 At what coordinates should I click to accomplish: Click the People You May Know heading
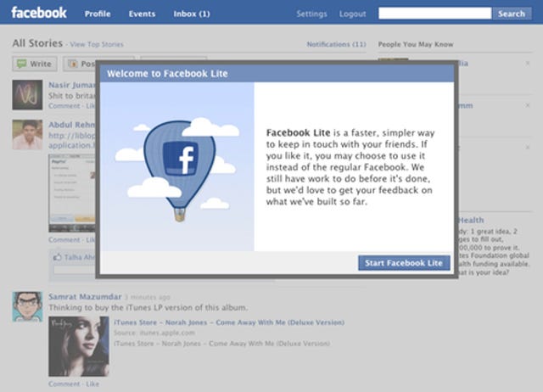click(416, 44)
